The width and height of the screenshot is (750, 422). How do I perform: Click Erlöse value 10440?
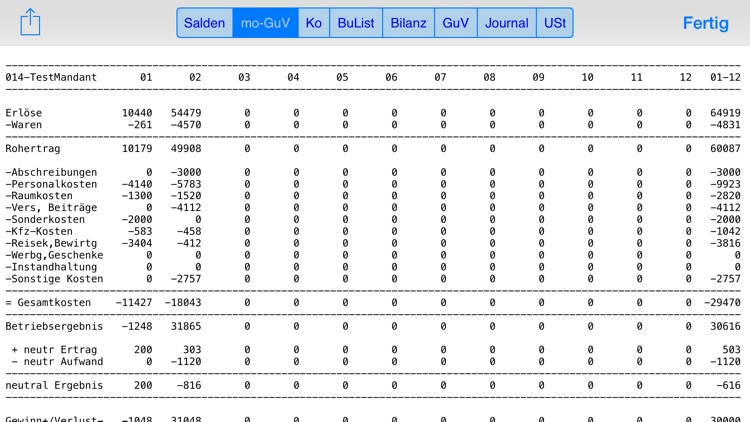pyautogui.click(x=137, y=113)
